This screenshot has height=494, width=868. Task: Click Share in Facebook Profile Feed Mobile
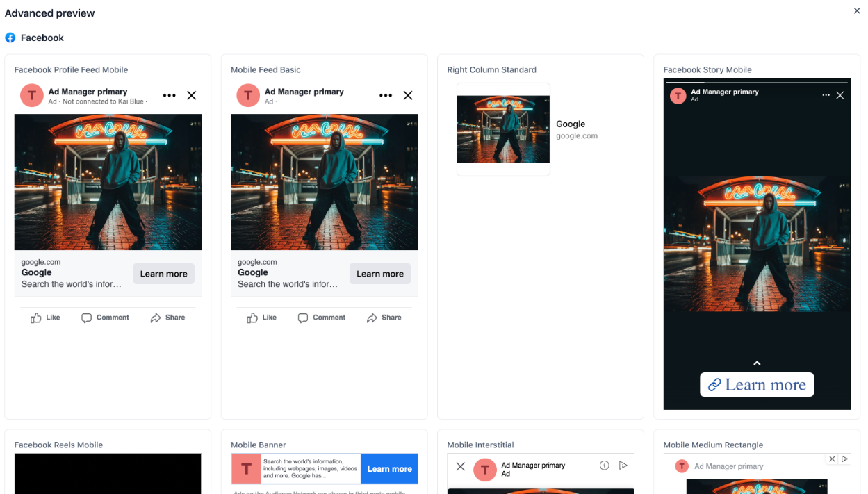(167, 318)
